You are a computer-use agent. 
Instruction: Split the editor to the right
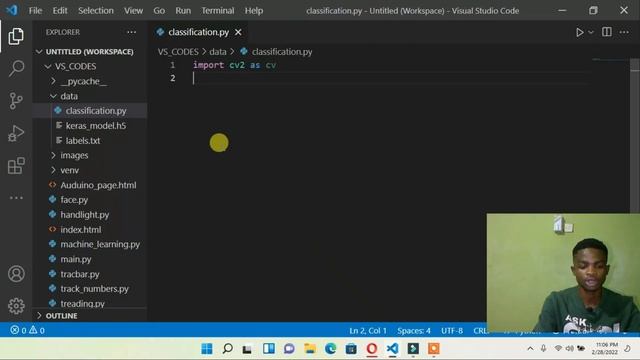(607, 32)
